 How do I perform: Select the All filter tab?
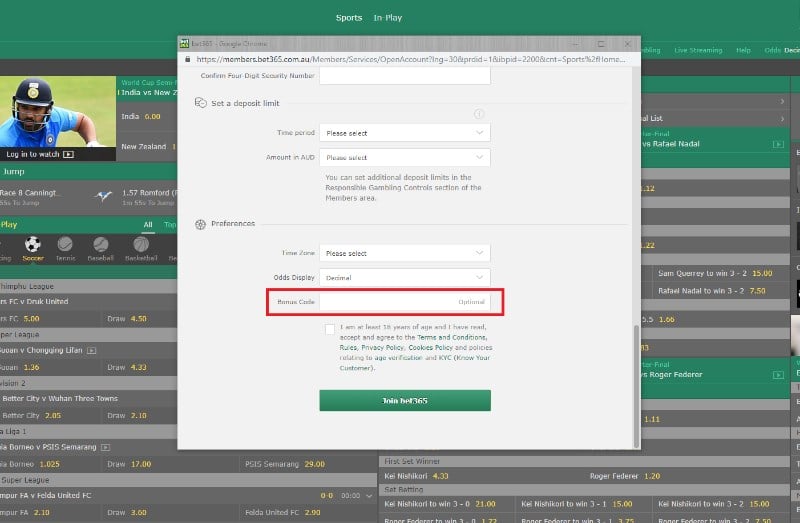[148, 225]
